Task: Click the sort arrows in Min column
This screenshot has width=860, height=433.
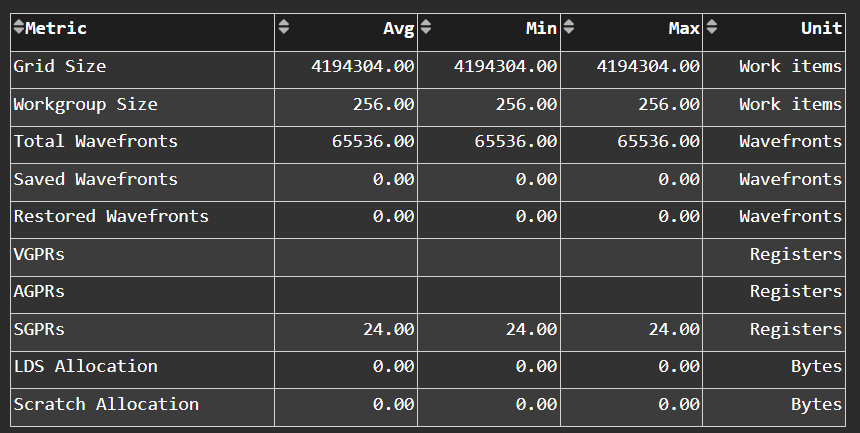Action: pyautogui.click(x=426, y=28)
